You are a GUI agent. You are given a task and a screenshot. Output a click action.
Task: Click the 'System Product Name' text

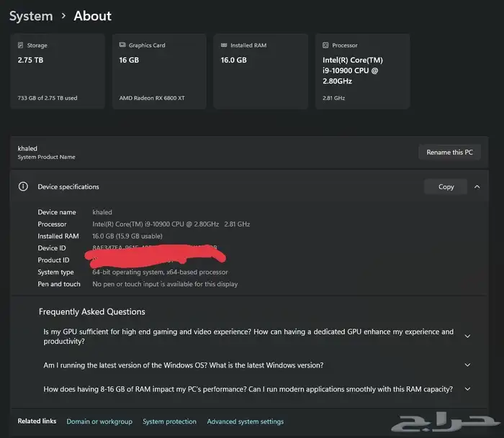[x=46, y=157]
